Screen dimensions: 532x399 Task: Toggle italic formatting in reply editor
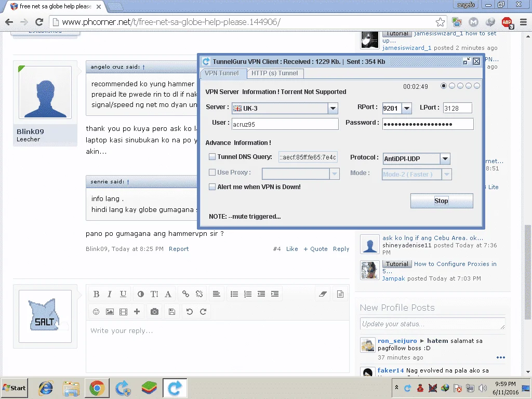pyautogui.click(x=109, y=294)
